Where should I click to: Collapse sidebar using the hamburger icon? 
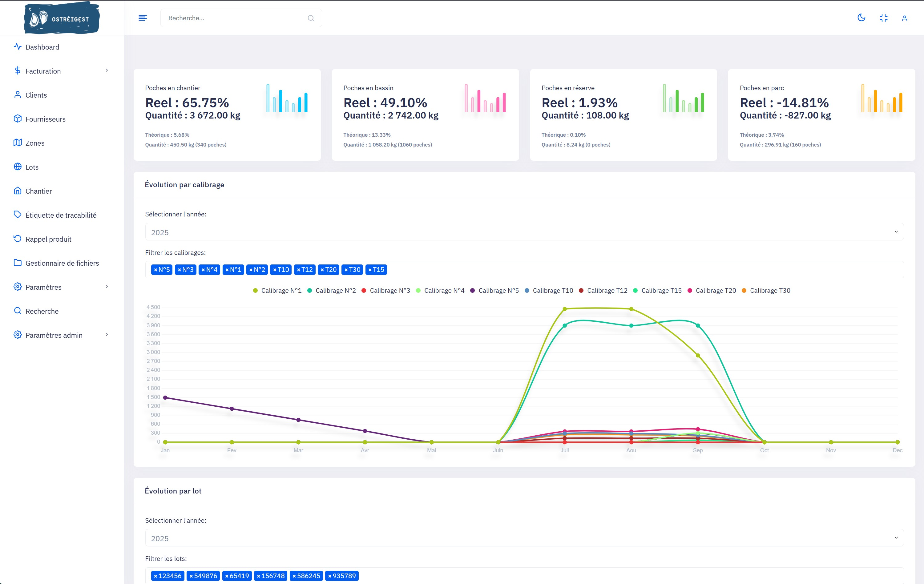click(142, 18)
